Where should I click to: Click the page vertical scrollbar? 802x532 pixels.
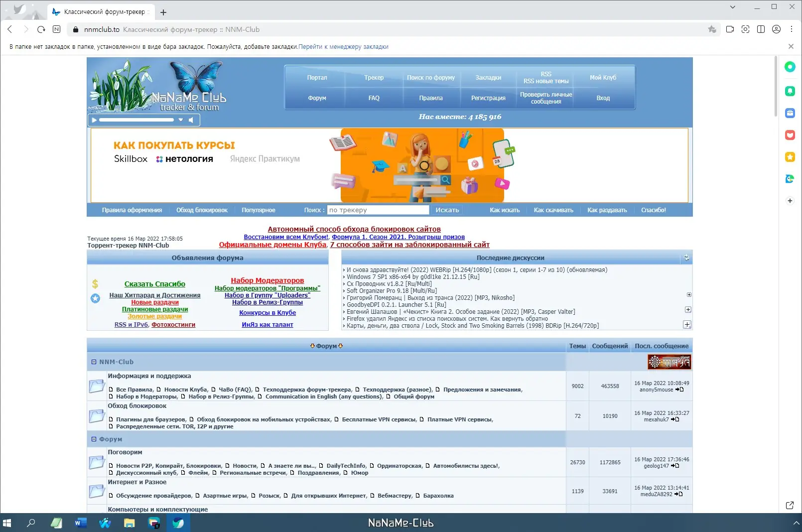click(775, 86)
